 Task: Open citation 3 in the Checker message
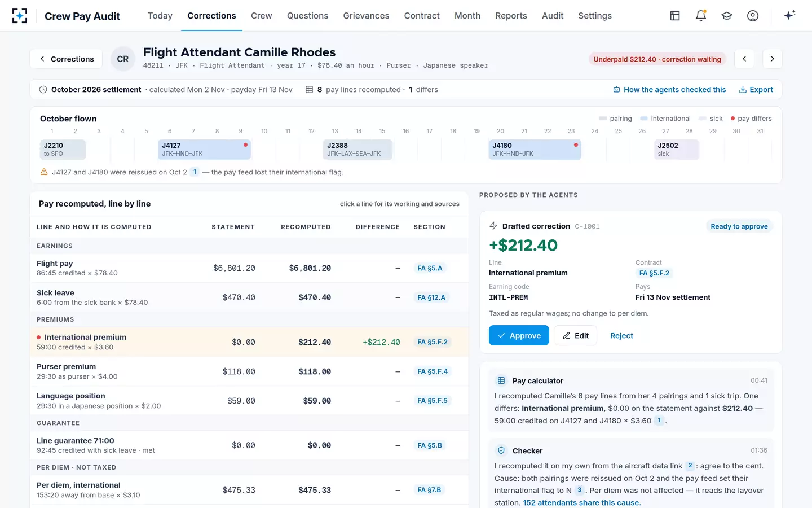[579, 490]
